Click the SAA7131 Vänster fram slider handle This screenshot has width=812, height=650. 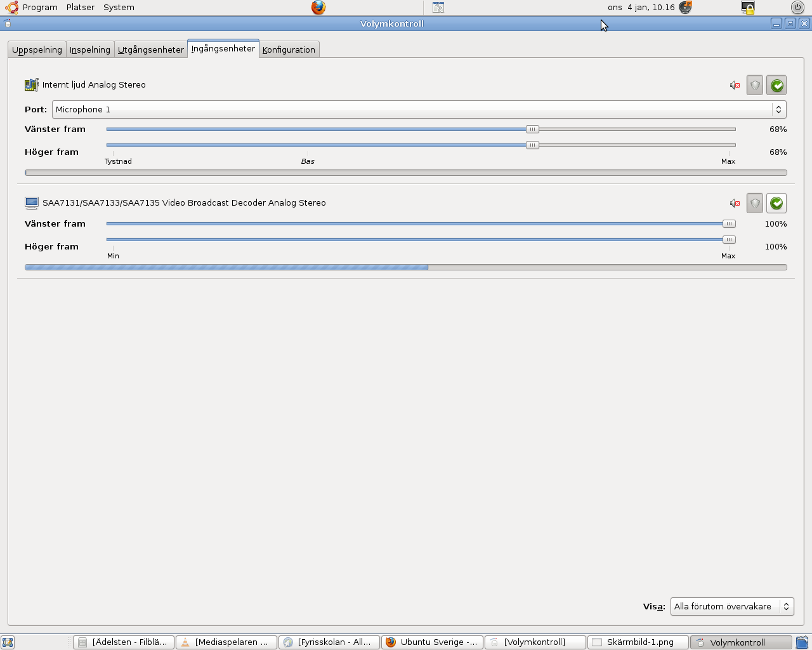click(729, 223)
